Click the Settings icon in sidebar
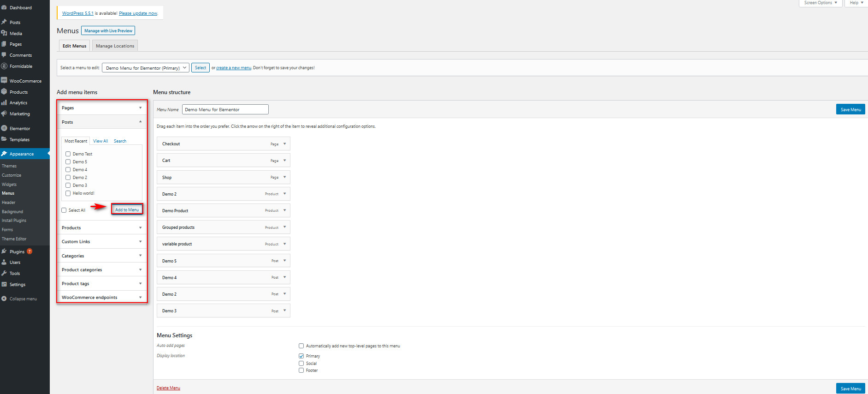 [4, 284]
